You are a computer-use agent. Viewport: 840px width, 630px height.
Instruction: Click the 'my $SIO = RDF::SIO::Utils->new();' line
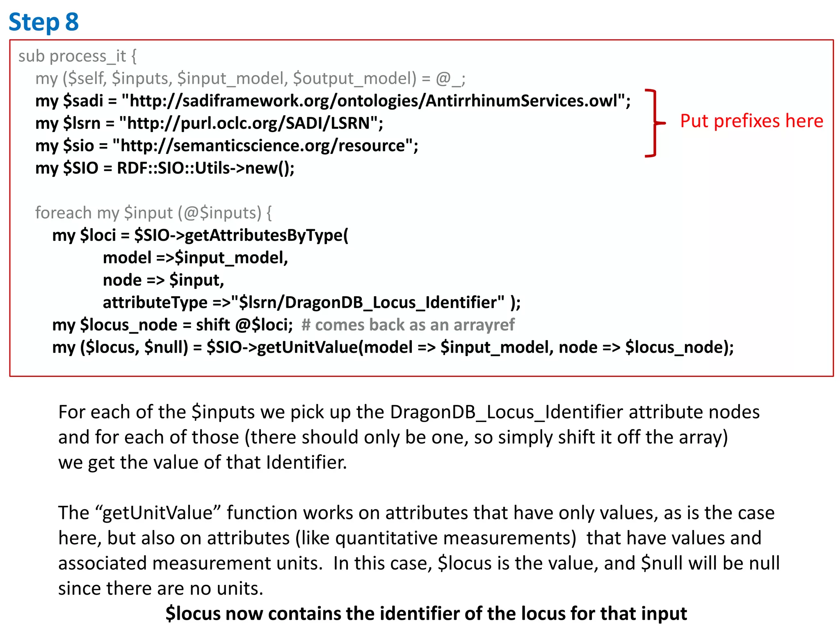[165, 168]
